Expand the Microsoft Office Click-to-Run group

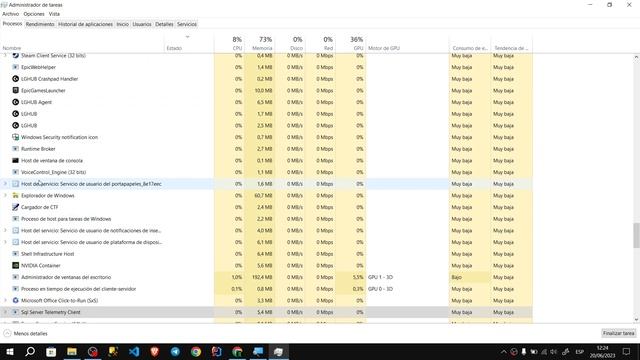point(5,300)
